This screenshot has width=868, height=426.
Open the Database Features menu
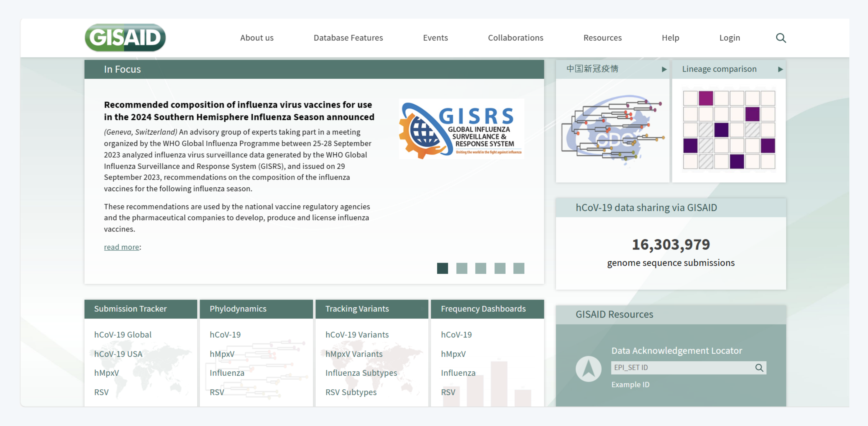[x=348, y=38]
